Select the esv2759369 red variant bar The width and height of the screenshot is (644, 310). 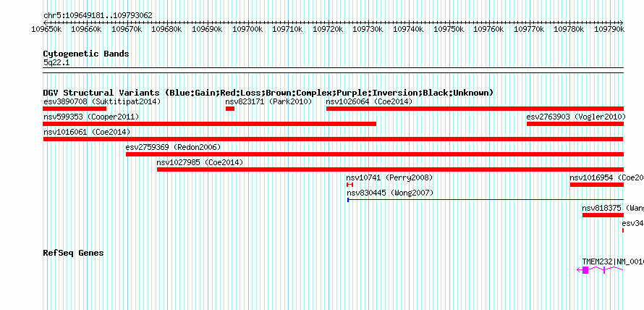(x=375, y=154)
